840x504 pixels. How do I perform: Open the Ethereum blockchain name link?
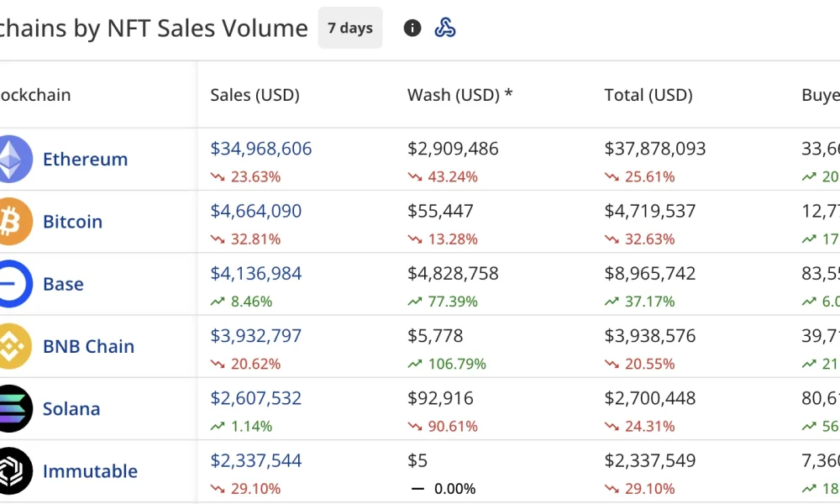tap(85, 159)
